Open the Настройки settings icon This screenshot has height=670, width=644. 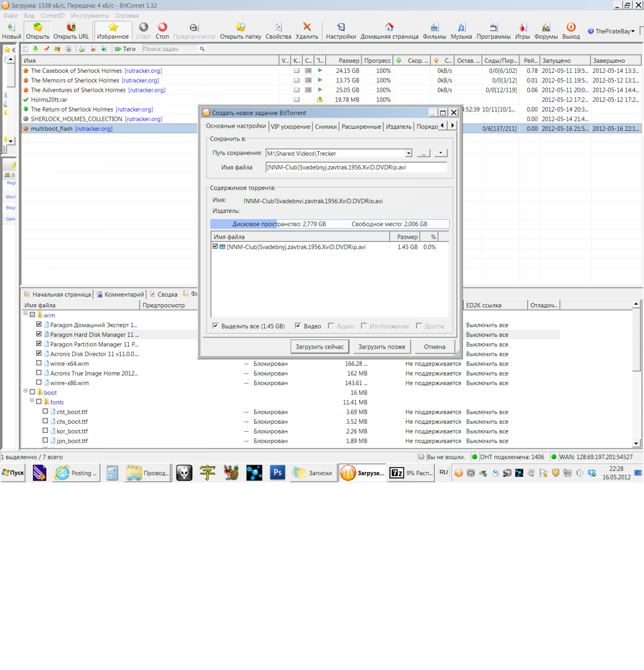point(341,27)
